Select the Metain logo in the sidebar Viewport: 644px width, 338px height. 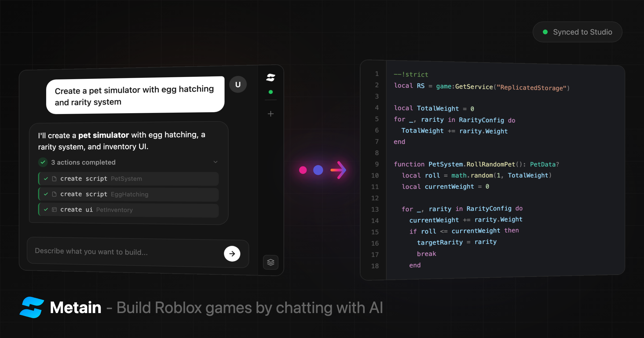tap(270, 78)
